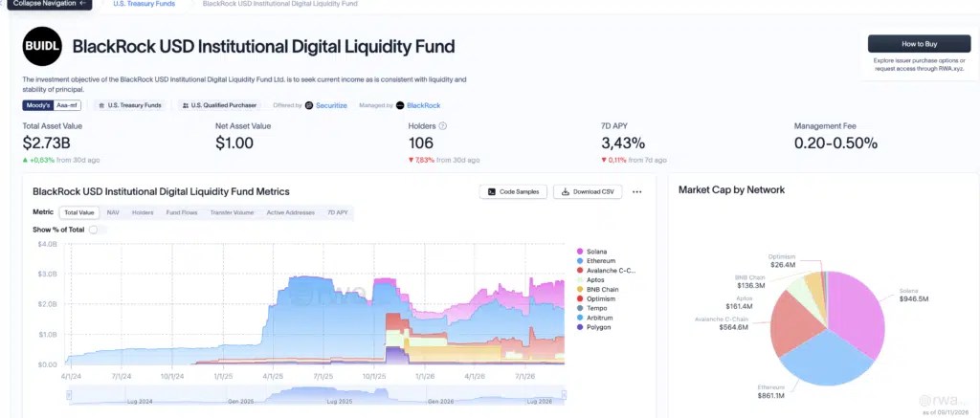Select the Total Value metric tab

(x=79, y=212)
